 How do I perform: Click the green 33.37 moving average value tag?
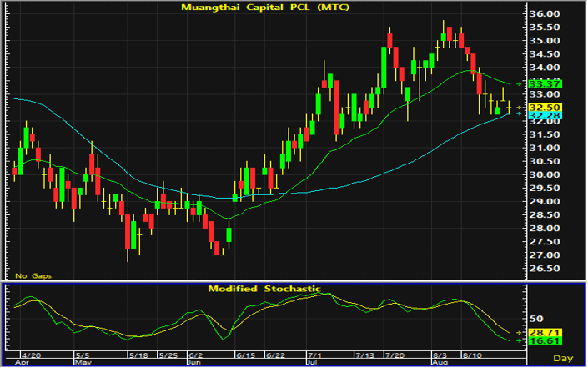coord(545,84)
